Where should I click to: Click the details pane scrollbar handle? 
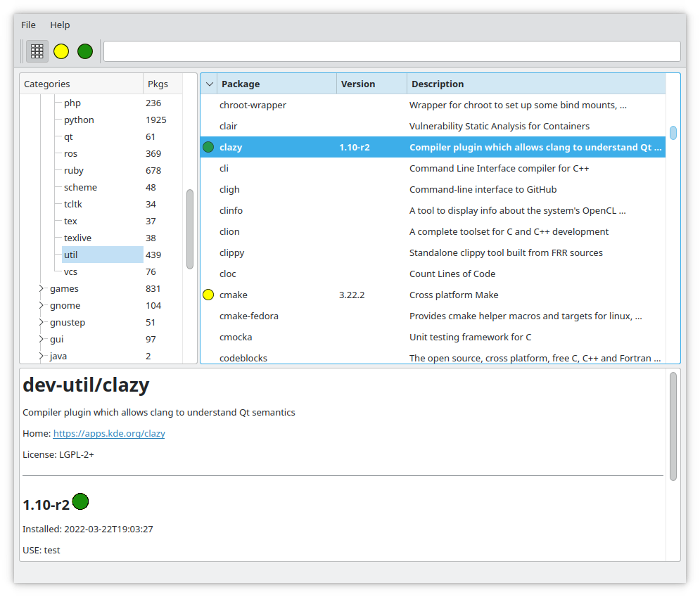point(673,426)
